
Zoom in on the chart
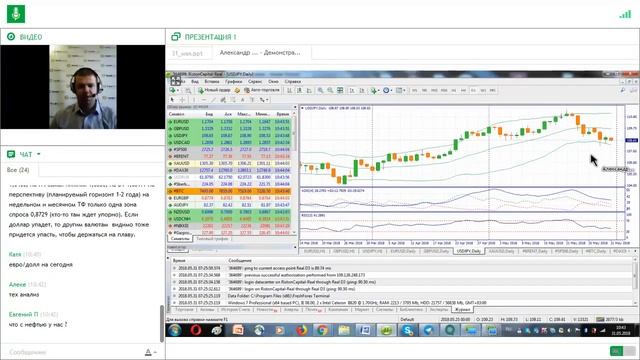pyautogui.click(x=320, y=90)
